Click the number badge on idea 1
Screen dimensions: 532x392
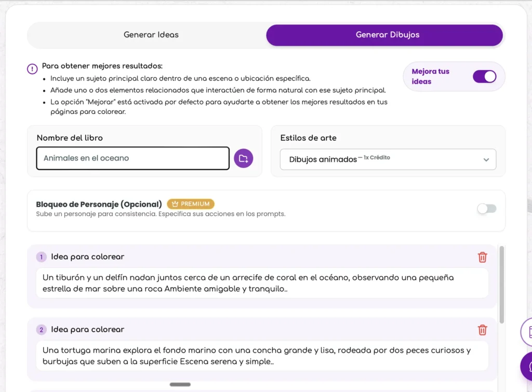tap(41, 257)
